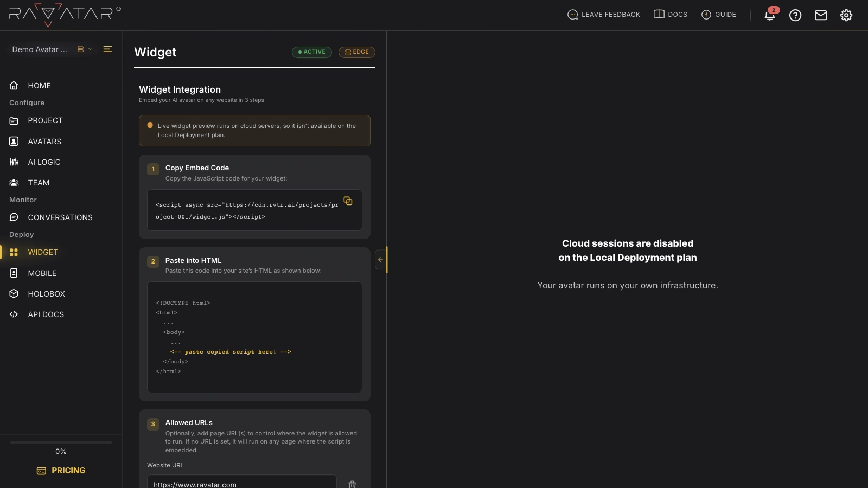This screenshot has height=488, width=868.
Task: Click the Copy Embed Code step title
Action: tap(197, 168)
